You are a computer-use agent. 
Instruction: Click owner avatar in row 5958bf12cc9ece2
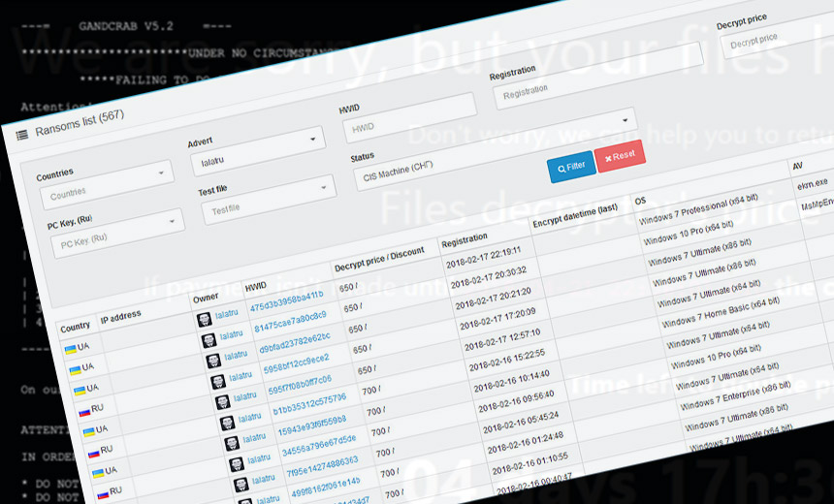pos(218,382)
